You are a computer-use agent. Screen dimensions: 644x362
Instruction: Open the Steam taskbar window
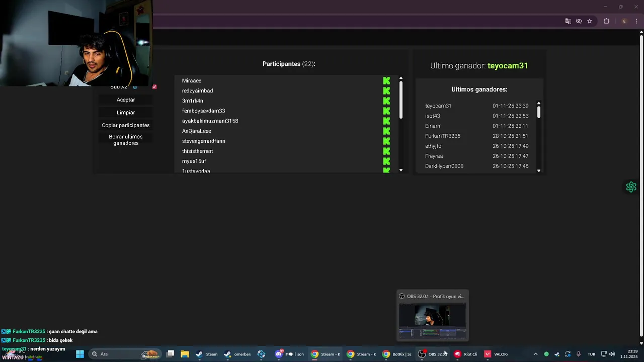point(207,354)
